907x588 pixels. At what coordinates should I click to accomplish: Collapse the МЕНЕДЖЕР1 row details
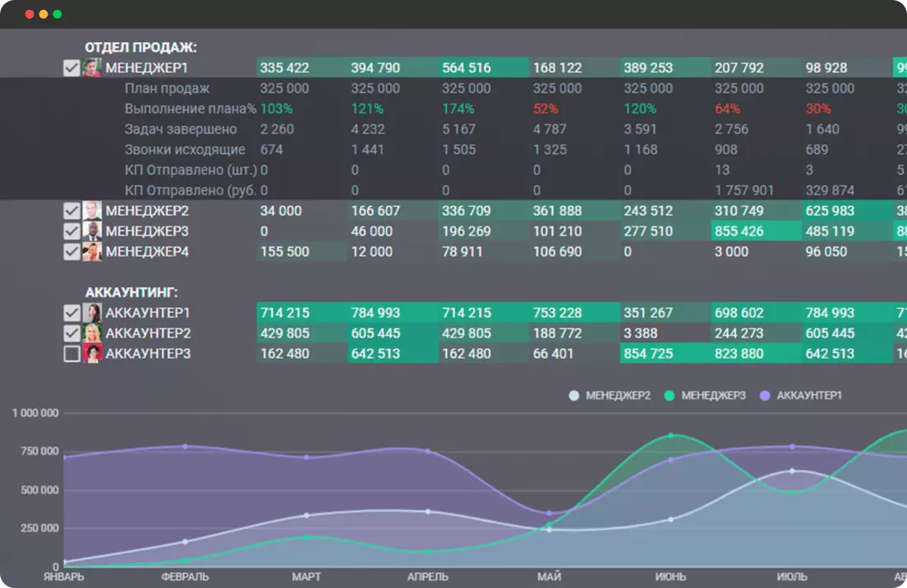(147, 67)
